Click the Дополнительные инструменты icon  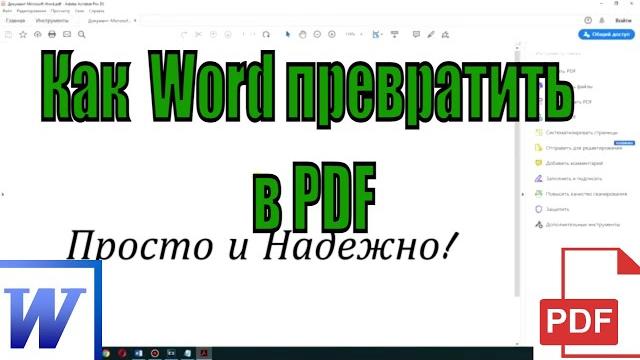[x=539, y=224]
